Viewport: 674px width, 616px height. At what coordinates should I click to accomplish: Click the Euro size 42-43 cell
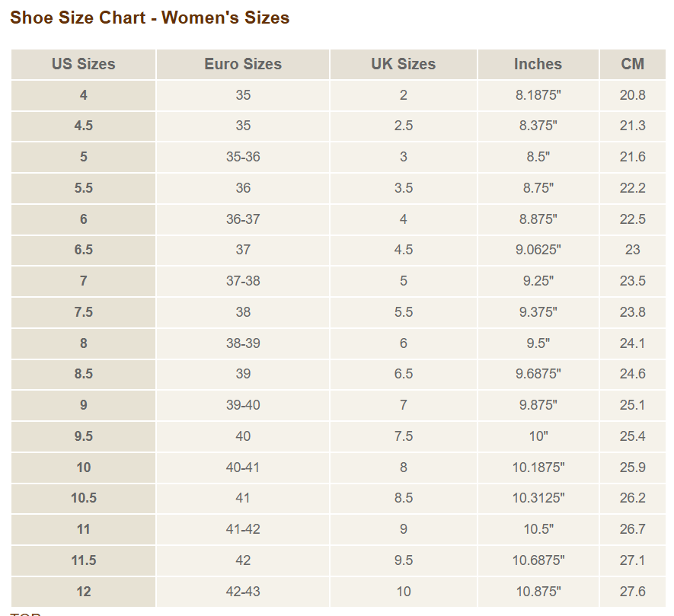243,592
